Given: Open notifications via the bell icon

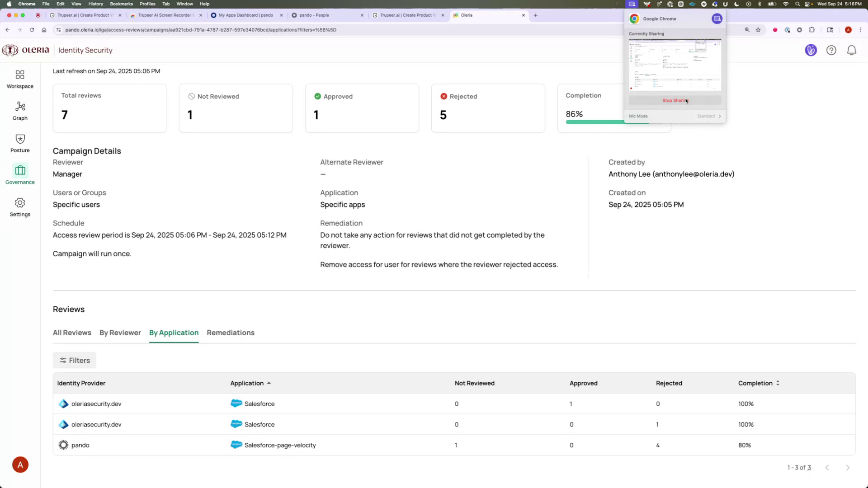Looking at the screenshot, I should click(852, 50).
